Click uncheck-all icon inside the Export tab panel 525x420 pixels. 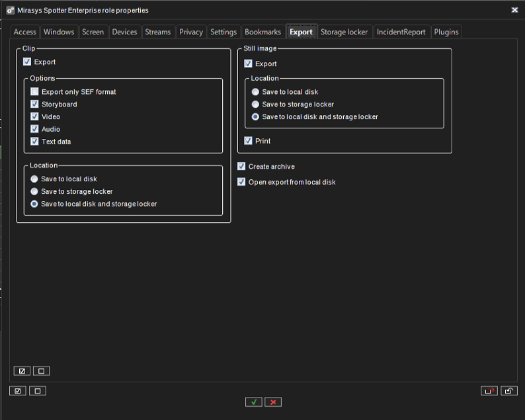(x=41, y=371)
